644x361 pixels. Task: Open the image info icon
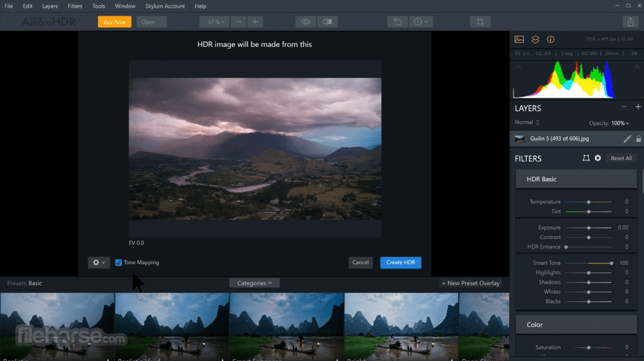(x=551, y=39)
